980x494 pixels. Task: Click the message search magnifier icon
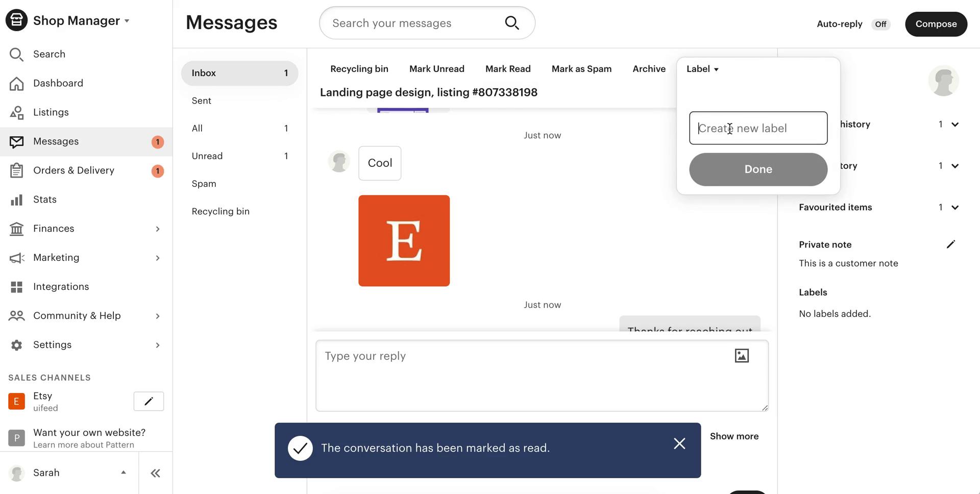(x=512, y=23)
